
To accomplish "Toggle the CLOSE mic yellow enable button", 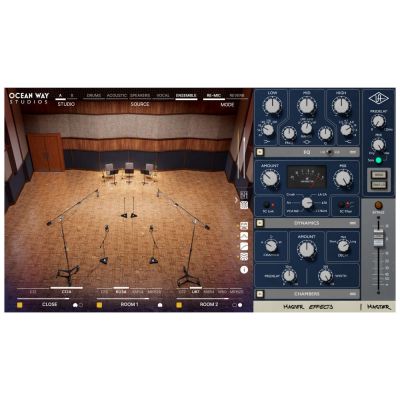I will pyautogui.click(x=19, y=305).
